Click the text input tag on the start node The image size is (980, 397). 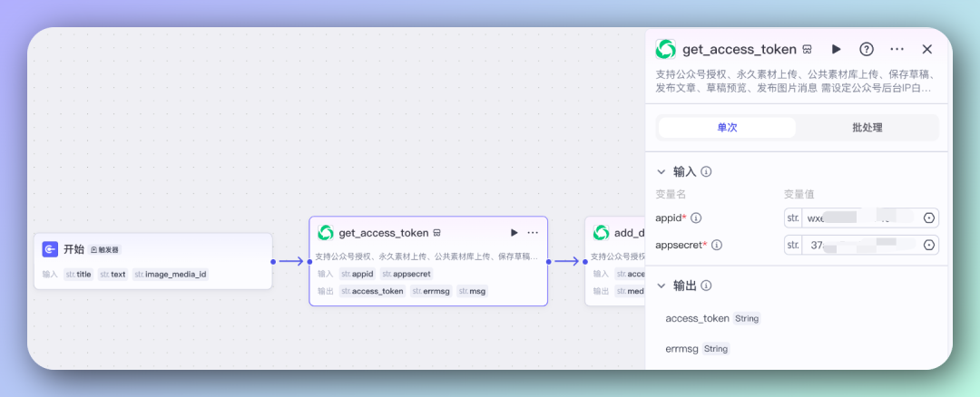click(x=113, y=274)
